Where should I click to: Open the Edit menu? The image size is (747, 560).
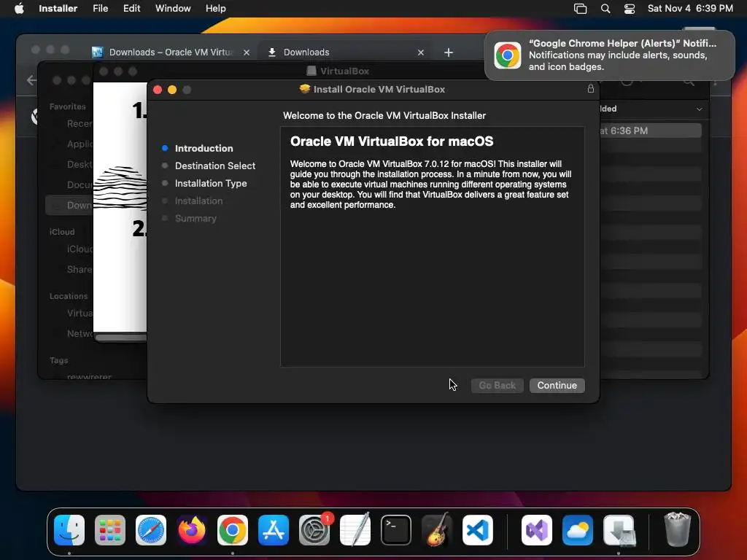click(x=131, y=8)
